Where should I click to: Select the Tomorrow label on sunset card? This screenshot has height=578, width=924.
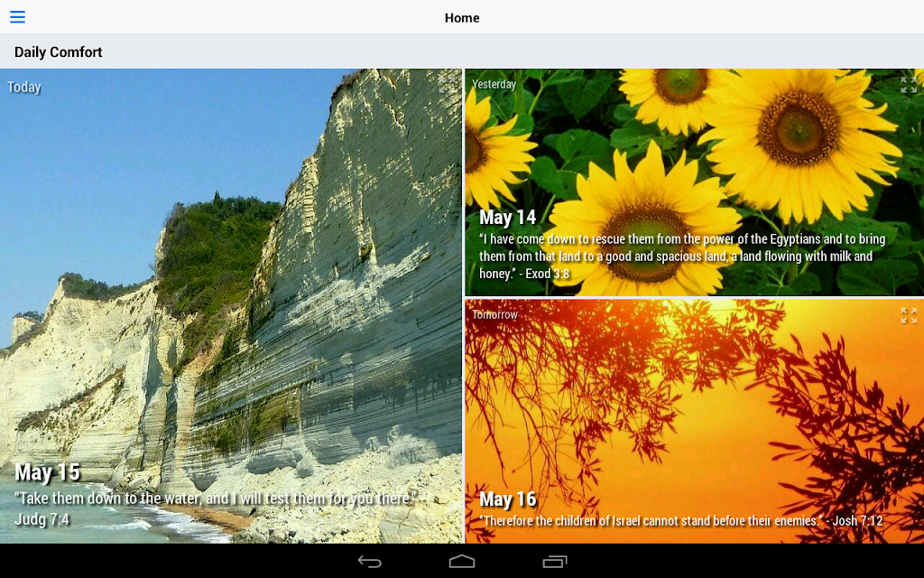coord(494,315)
